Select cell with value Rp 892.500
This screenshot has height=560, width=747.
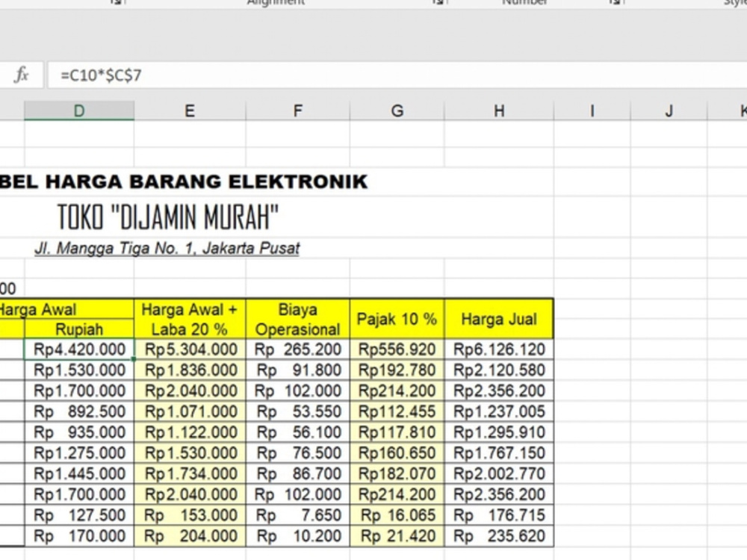click(79, 411)
